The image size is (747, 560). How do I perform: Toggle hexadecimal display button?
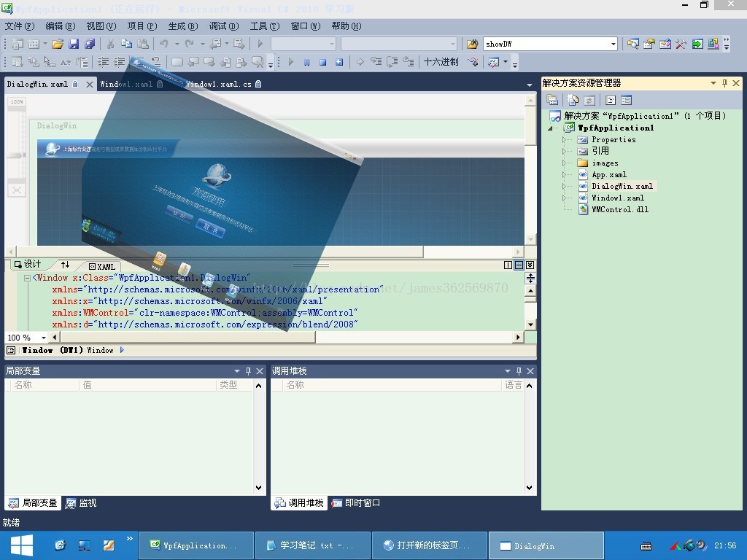(x=441, y=62)
